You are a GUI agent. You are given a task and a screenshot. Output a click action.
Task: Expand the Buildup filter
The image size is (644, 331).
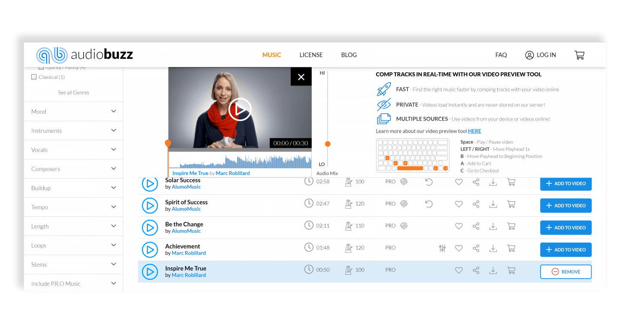(73, 188)
